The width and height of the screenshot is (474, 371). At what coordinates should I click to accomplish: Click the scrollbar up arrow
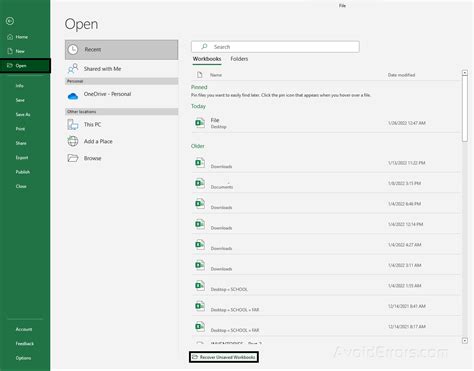[465, 73]
